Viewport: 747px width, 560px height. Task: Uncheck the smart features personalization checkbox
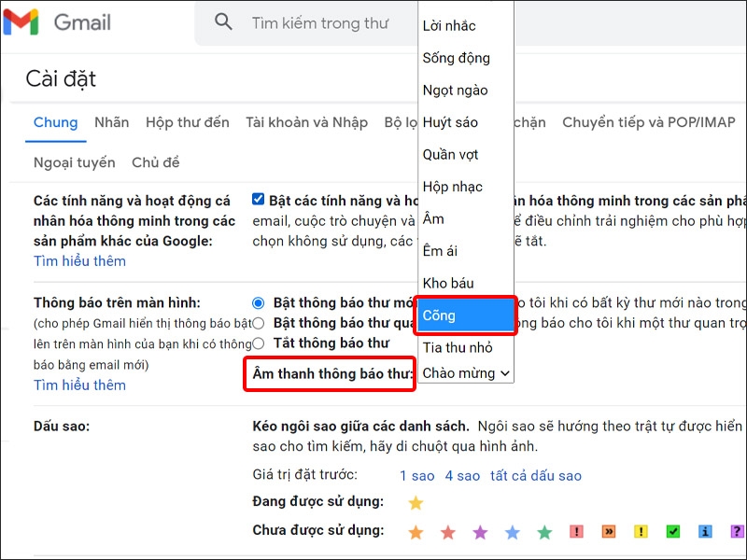(258, 198)
